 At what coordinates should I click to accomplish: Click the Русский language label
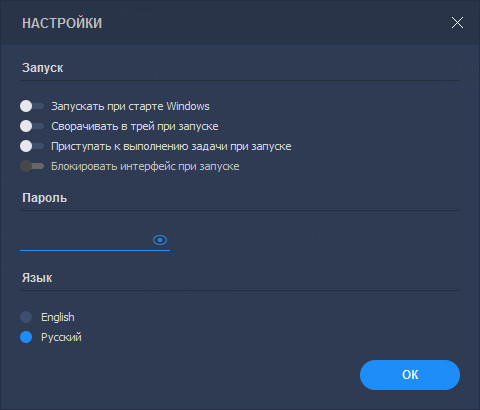(x=61, y=337)
